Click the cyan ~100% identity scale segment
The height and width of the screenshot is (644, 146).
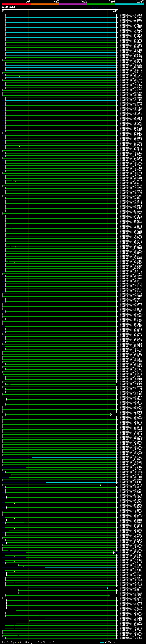coord(130,4)
